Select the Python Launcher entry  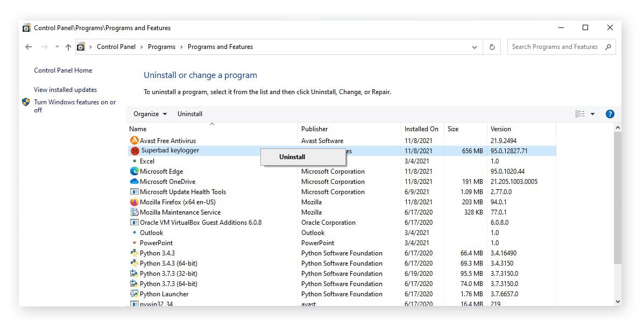tap(164, 294)
